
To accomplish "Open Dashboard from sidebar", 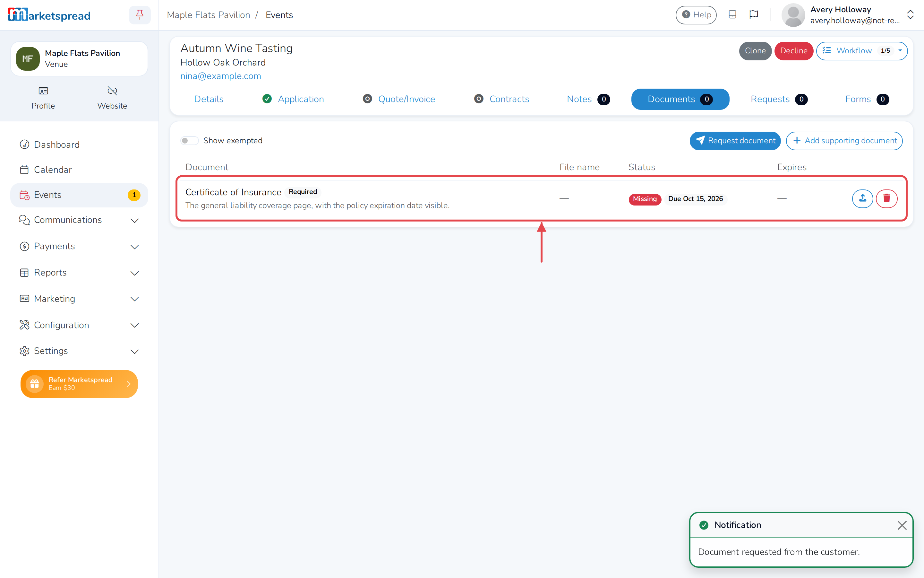I will [x=79, y=144].
